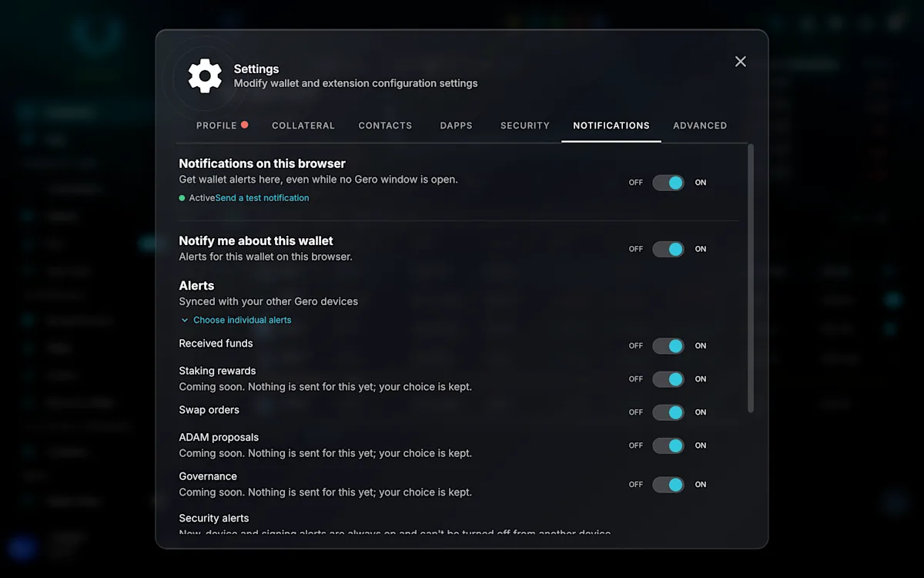
Task: Open the Advanced tab
Action: [700, 126]
